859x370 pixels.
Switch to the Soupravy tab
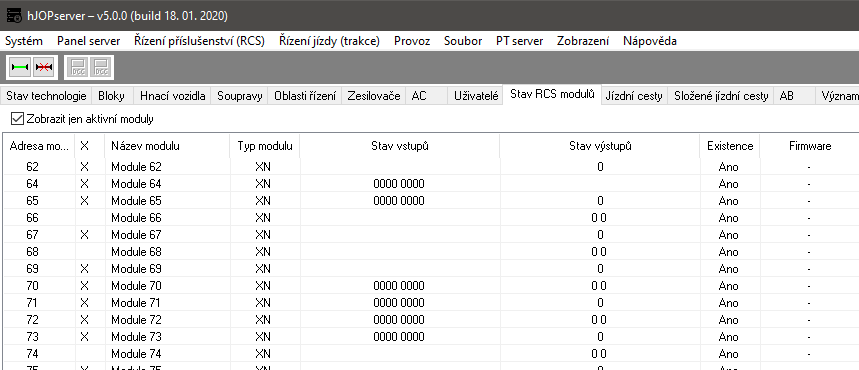pyautogui.click(x=239, y=96)
